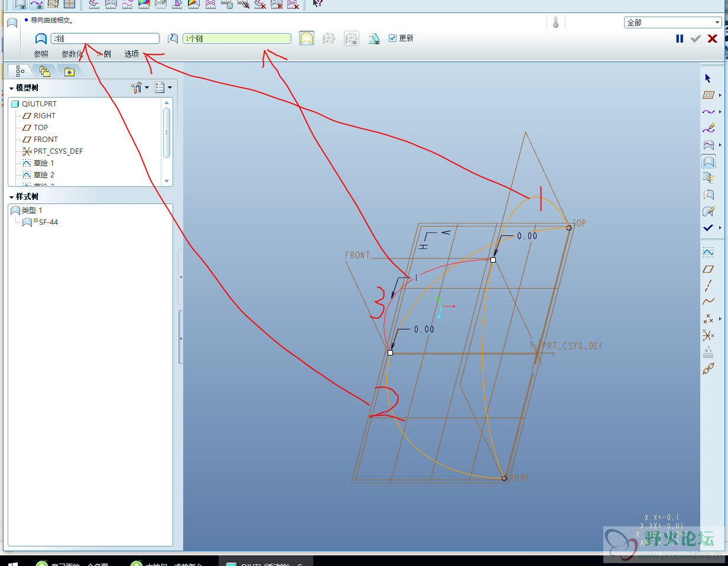Image resolution: width=728 pixels, height=566 pixels.
Task: Open the 参照 tab
Action: click(41, 54)
